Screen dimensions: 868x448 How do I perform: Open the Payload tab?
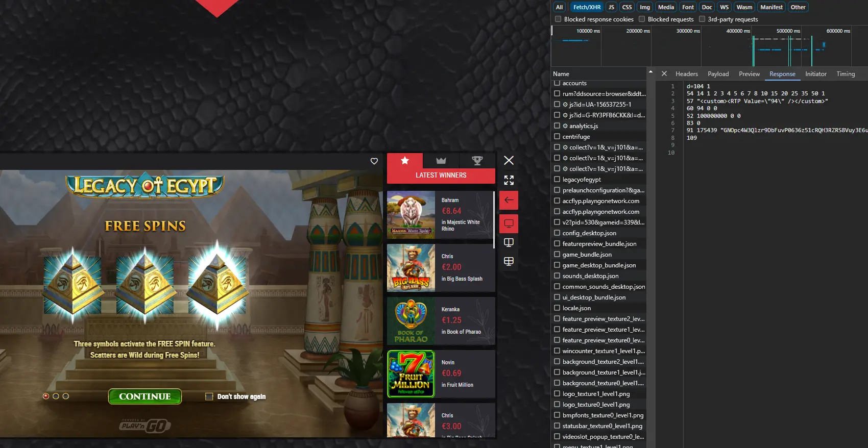click(718, 74)
